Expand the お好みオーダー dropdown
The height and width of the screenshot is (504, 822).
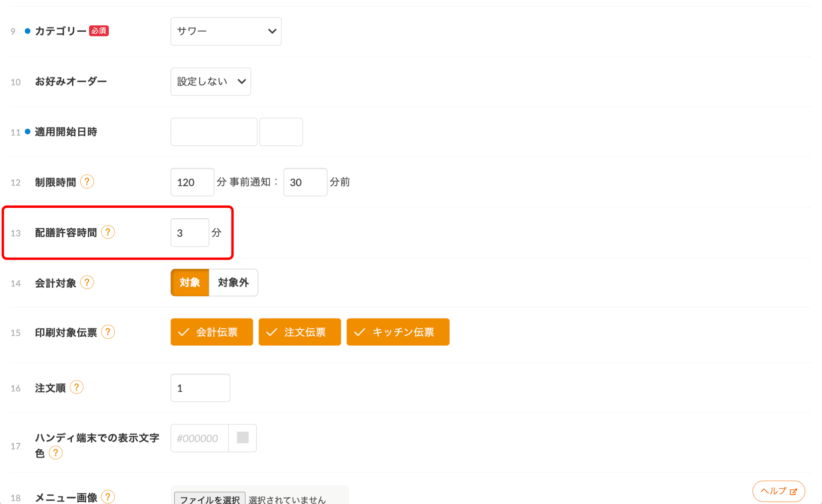[x=210, y=81]
